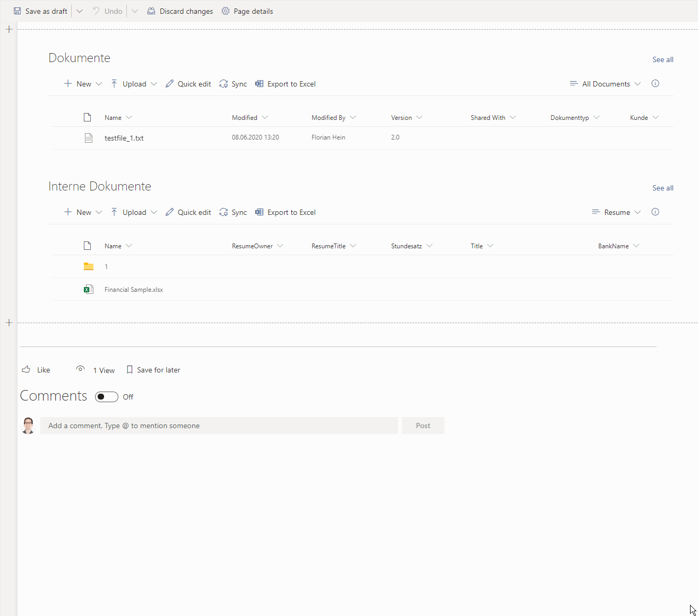
Task: Open the Version column header menu
Action: tap(407, 118)
